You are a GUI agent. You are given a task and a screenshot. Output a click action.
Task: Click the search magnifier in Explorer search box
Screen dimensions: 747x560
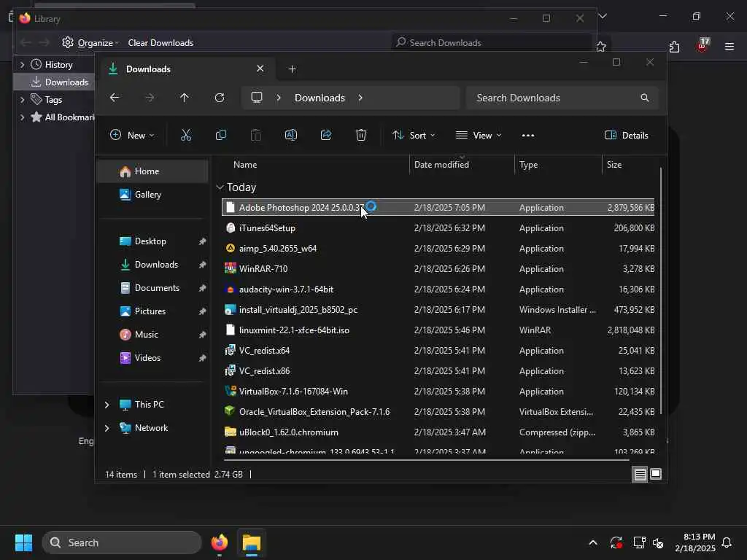pos(645,98)
